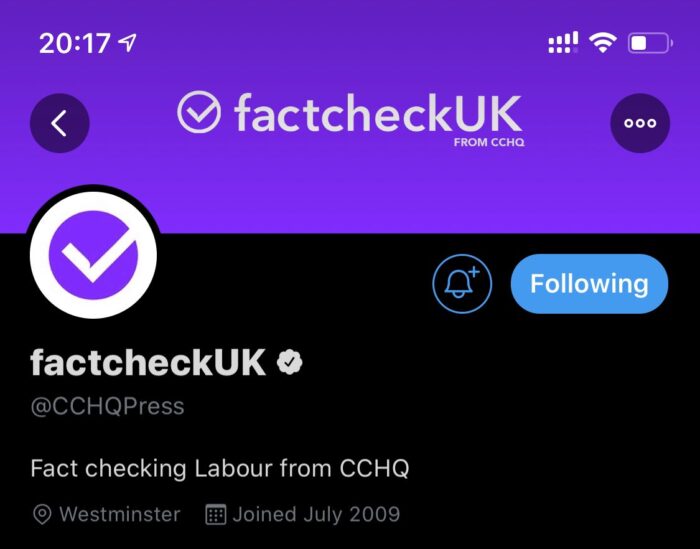
Task: Tap the Wi-Fi status icon
Action: click(603, 43)
